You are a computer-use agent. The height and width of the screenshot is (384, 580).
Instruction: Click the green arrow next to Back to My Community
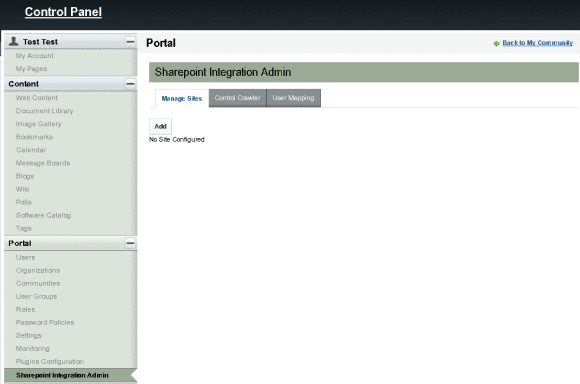click(496, 43)
